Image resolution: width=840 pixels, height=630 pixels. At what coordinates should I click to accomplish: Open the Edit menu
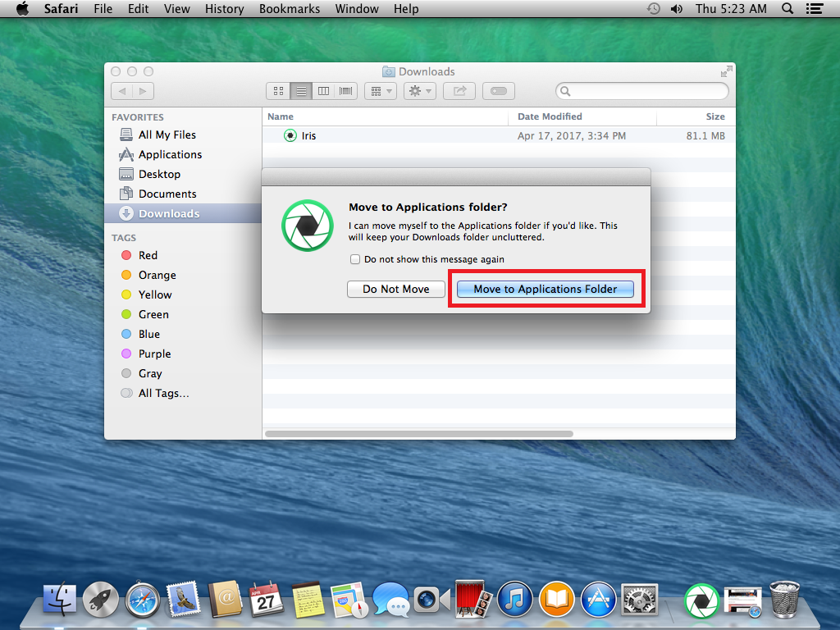coord(138,8)
